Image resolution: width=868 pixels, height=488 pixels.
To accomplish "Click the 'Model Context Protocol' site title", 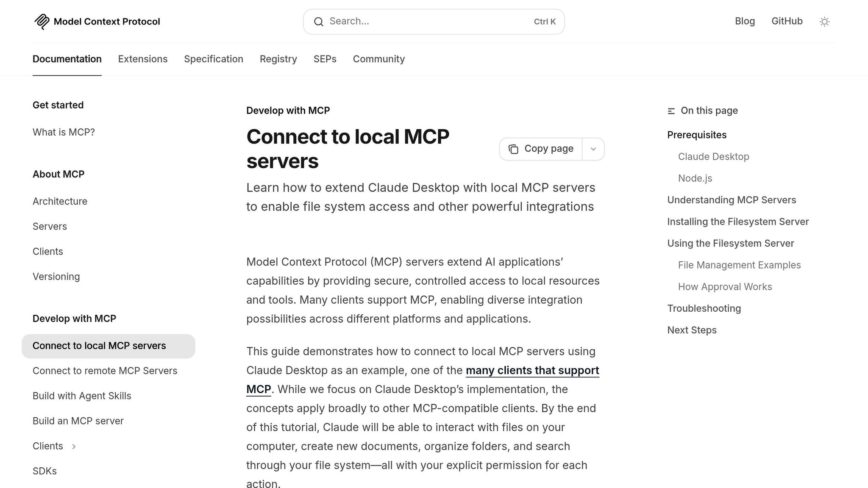I will tap(107, 22).
